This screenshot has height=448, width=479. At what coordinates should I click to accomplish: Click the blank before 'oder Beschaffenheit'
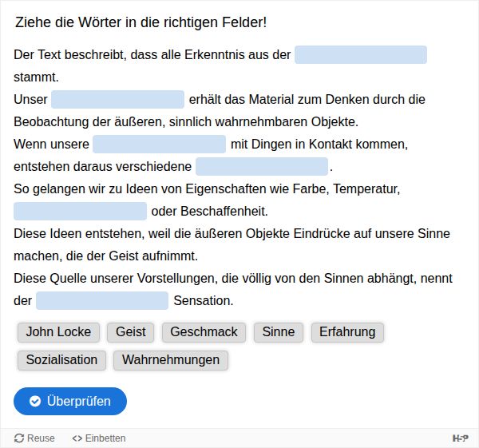(81, 212)
